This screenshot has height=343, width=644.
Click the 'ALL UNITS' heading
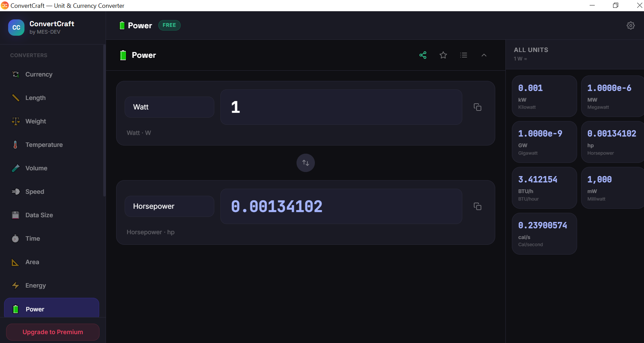[531, 50]
